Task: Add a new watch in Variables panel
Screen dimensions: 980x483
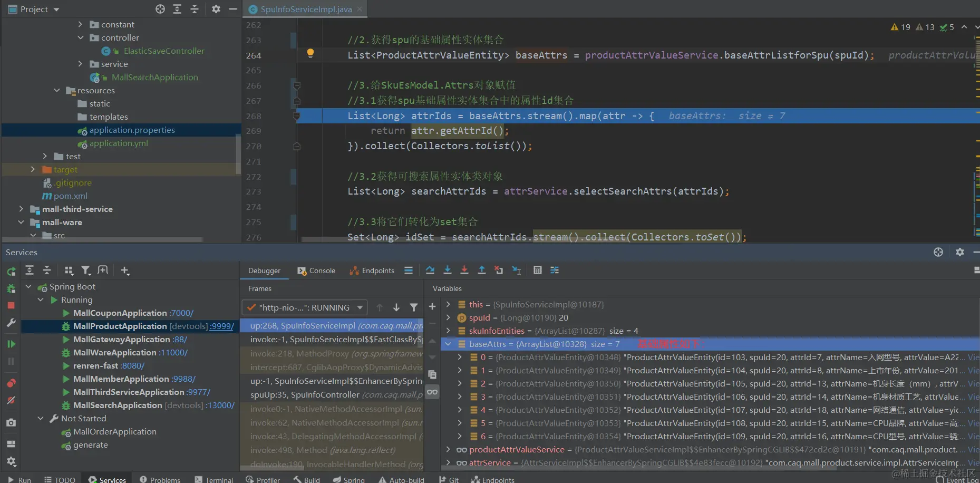Action: (x=432, y=306)
